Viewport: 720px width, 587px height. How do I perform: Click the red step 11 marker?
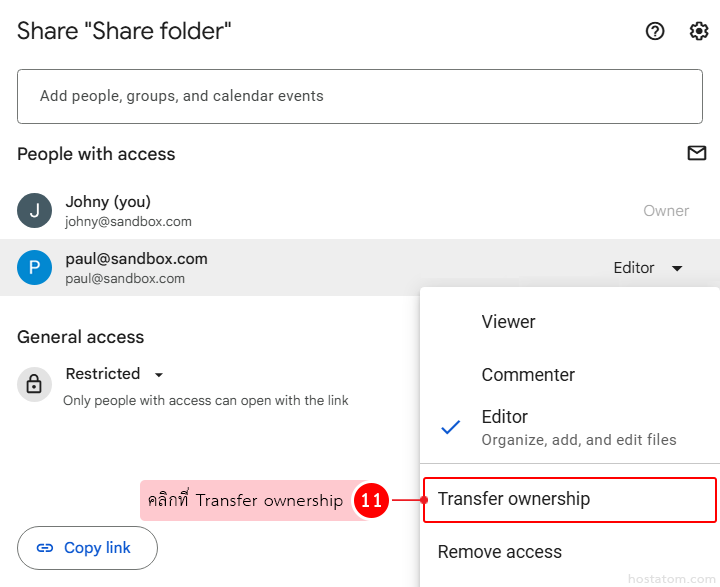[371, 500]
